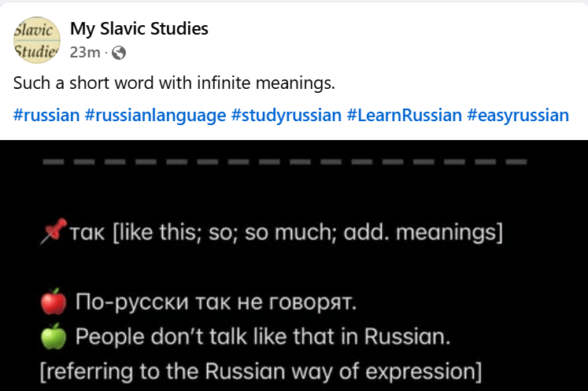Click the English translation 'People don't talk like that'
Viewport: 588px width, 391px height.
pyautogui.click(x=263, y=338)
